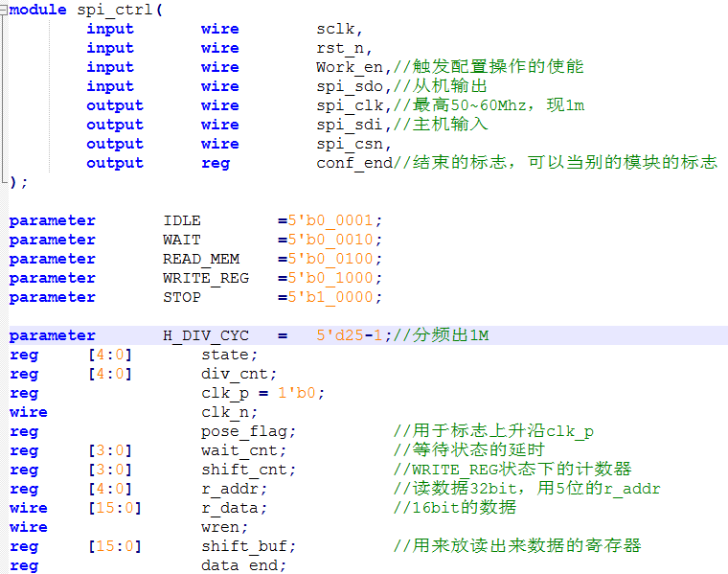Collapse the module spi_ctrl fold marker

click(x=4, y=10)
